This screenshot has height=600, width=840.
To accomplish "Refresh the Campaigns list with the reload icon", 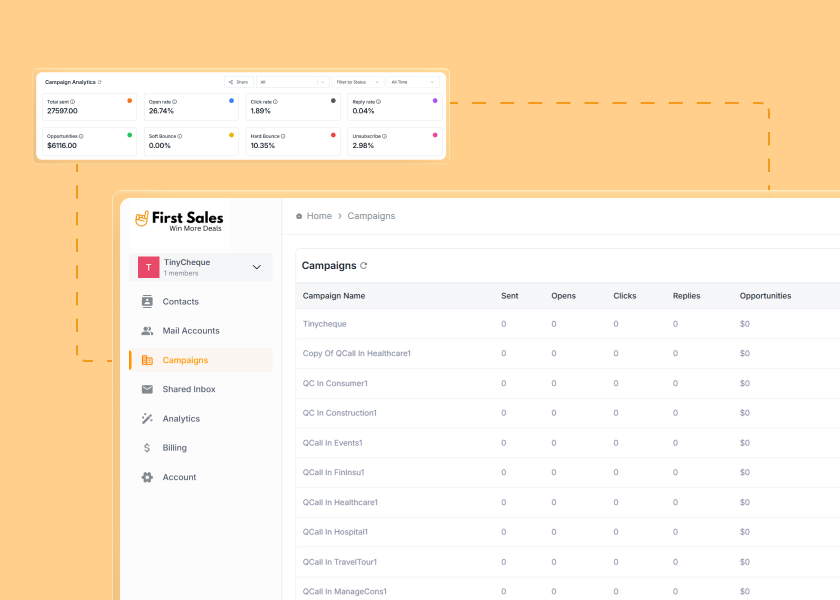I will pyautogui.click(x=364, y=266).
